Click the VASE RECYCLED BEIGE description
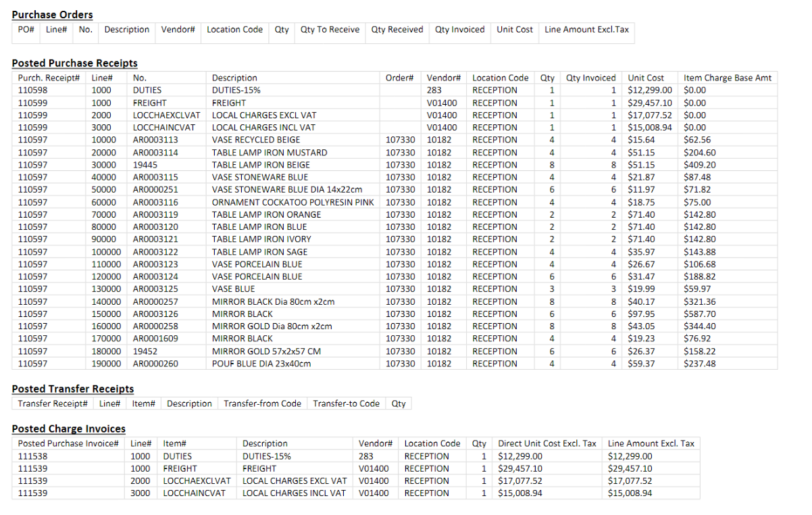The height and width of the screenshot is (515, 812). pos(256,140)
